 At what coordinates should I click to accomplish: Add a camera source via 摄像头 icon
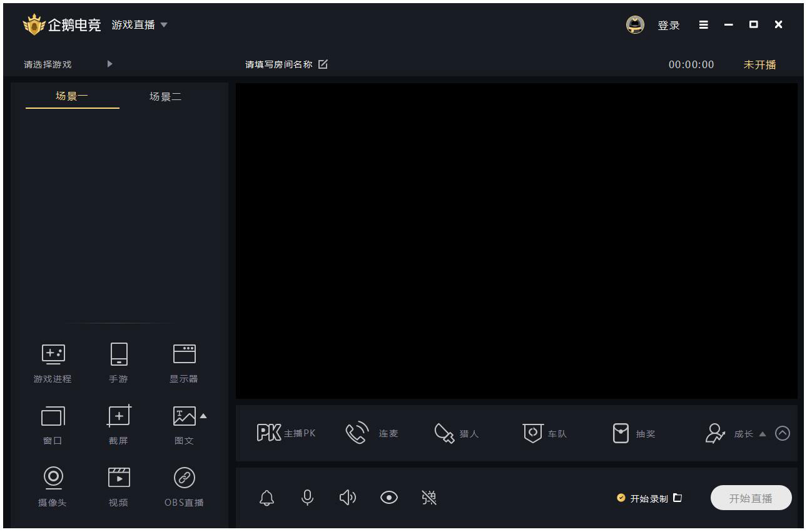[53, 486]
